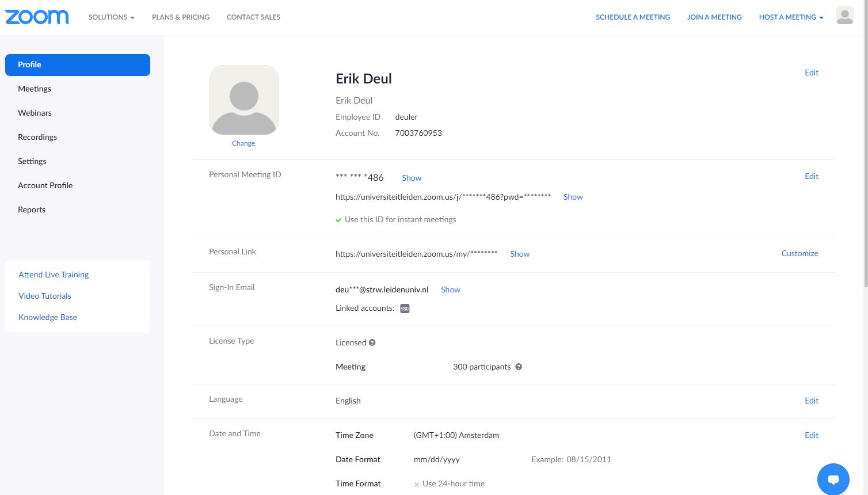Image resolution: width=868 pixels, height=495 pixels.
Task: Click the Zoom logo
Action: click(37, 17)
